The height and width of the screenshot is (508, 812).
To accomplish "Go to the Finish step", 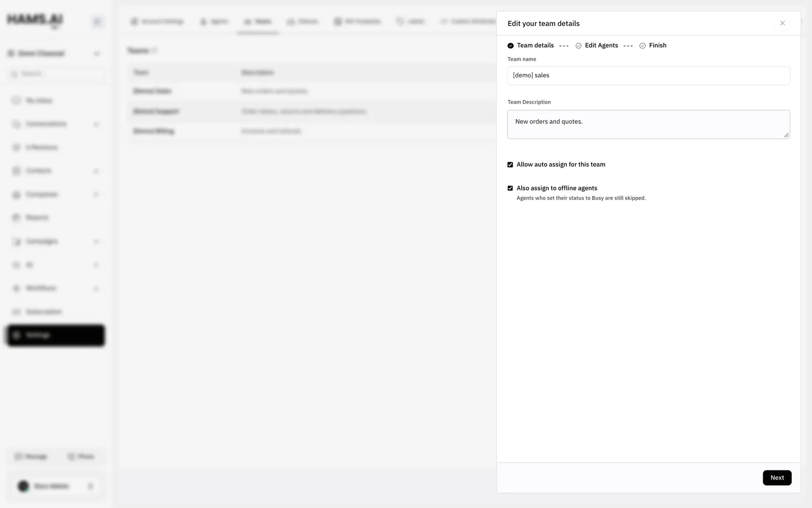I will (653, 45).
